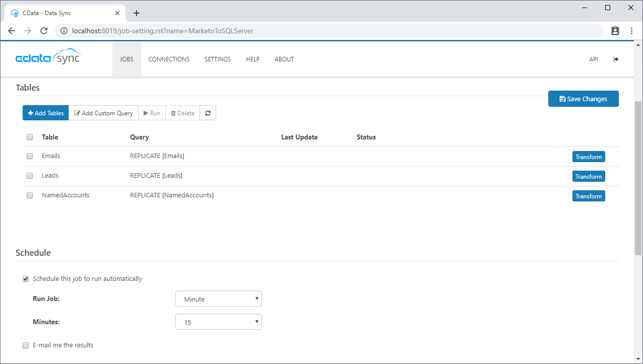Viewport: 643px width, 364px height.
Task: Open the SETTINGS navigation item
Action: [217, 59]
